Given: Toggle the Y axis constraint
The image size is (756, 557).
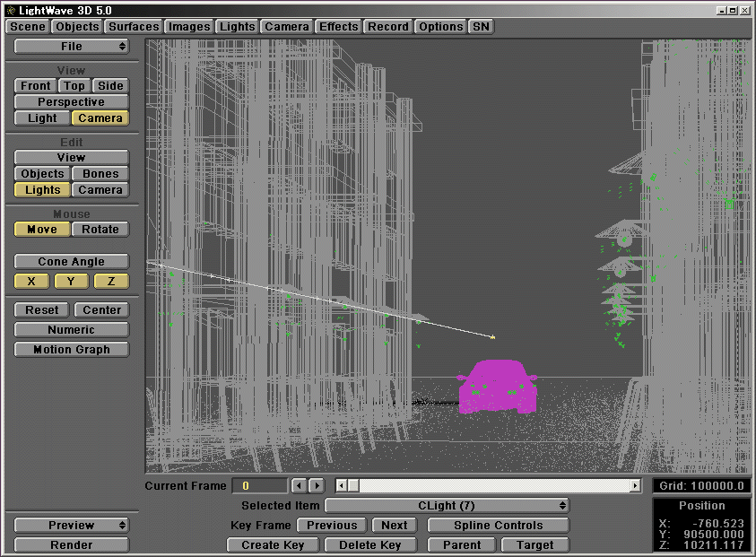Looking at the screenshot, I should pyautogui.click(x=71, y=281).
